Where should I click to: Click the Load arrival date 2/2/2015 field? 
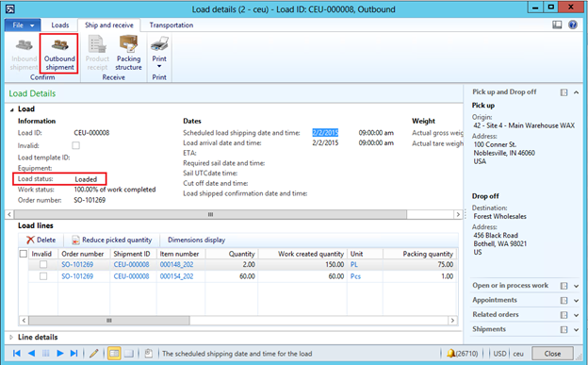[x=325, y=142]
